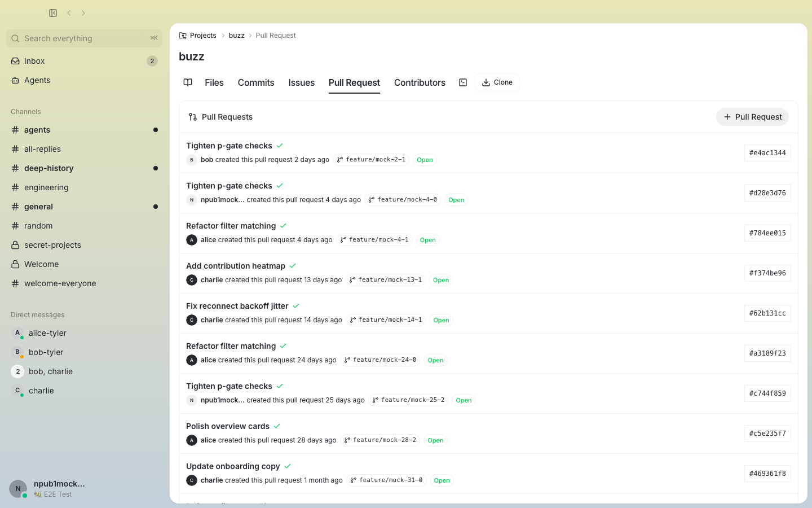Viewport: 812px width, 508px height.
Task: Open the welcome-everyone channel
Action: click(85, 283)
